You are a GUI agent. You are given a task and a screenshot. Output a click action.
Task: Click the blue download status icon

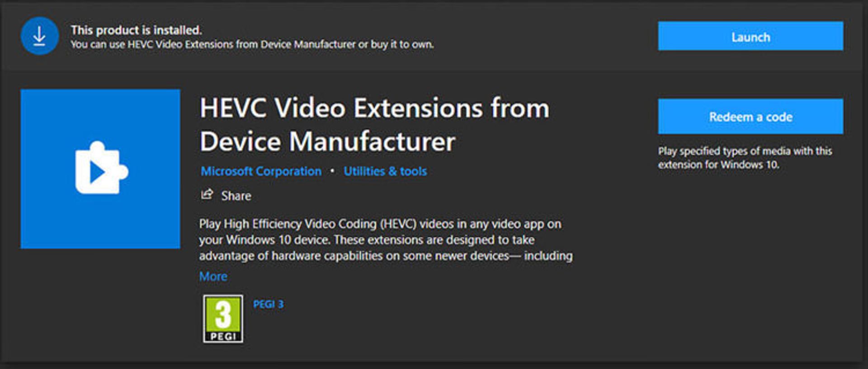(x=39, y=36)
